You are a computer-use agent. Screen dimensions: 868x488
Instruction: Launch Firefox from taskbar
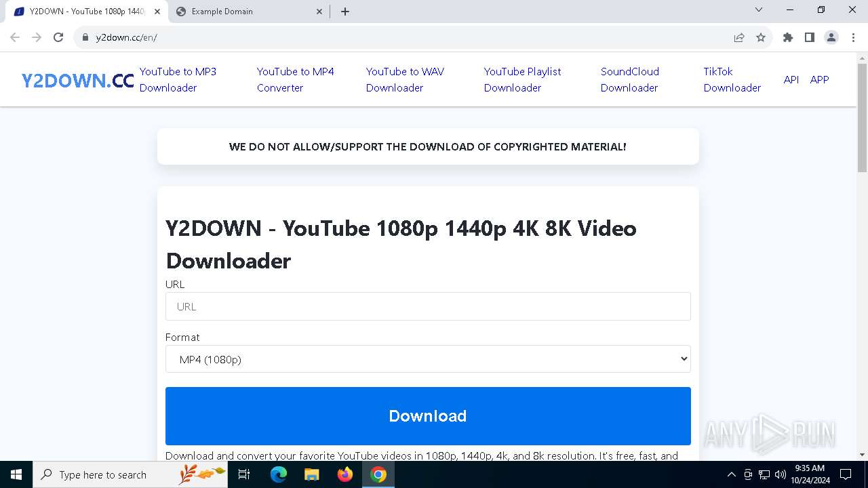(345, 474)
